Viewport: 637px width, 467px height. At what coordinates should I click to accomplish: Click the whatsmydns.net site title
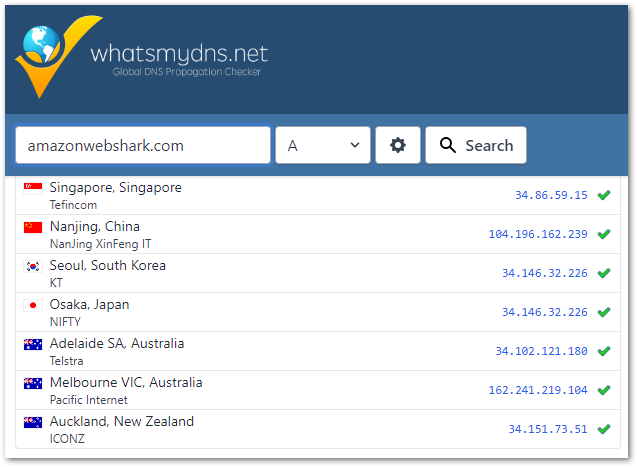click(179, 55)
